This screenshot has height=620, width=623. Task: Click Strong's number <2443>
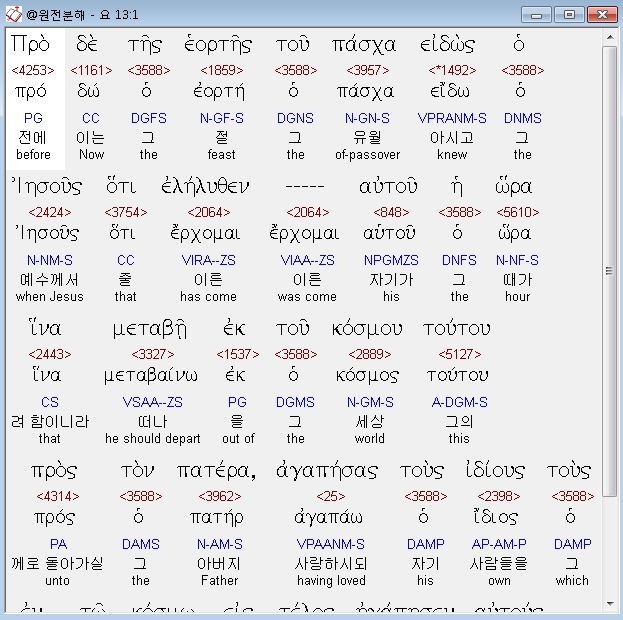[50, 354]
